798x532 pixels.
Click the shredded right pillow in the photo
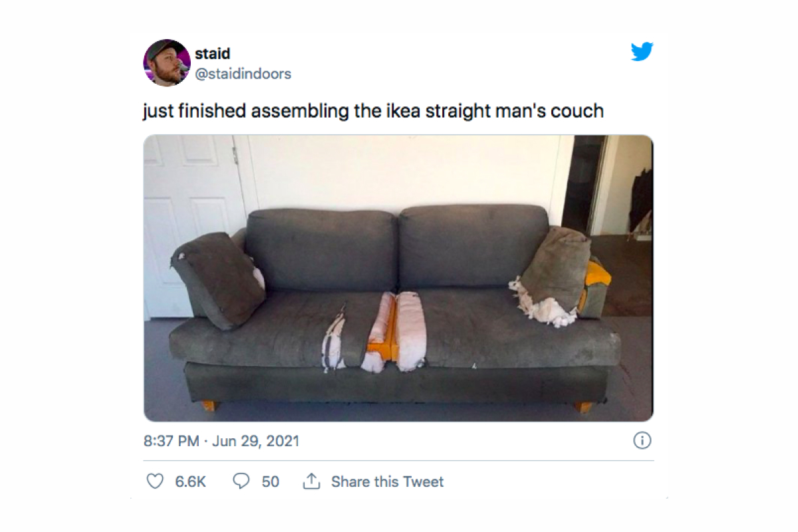tap(552, 274)
